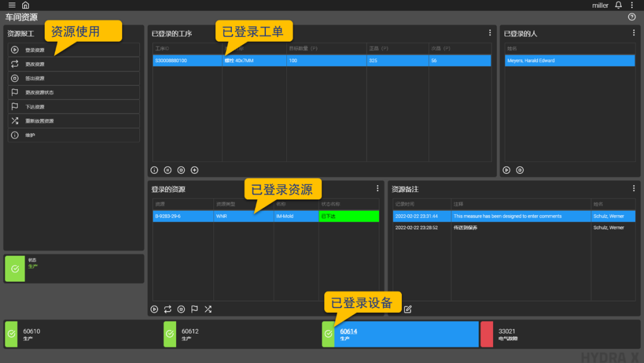This screenshot has width=644, height=363.
Task: Click the play icon under 登录的资源 table
Action: click(x=154, y=309)
